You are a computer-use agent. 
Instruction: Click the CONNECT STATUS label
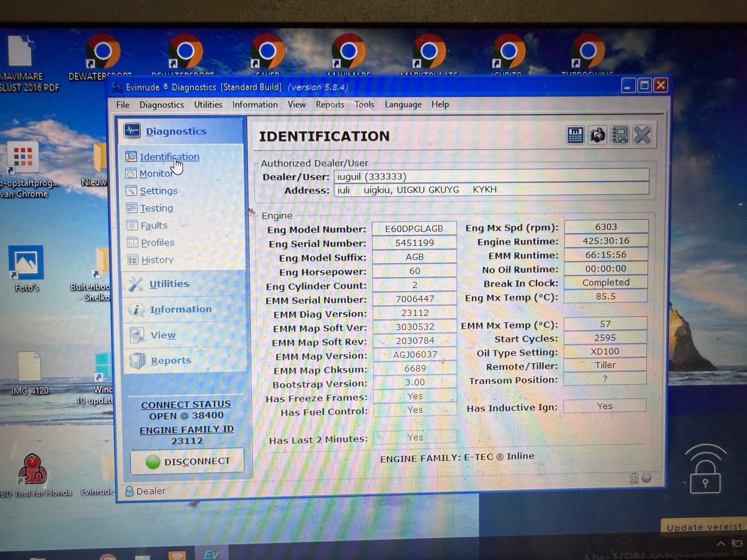[186, 404]
